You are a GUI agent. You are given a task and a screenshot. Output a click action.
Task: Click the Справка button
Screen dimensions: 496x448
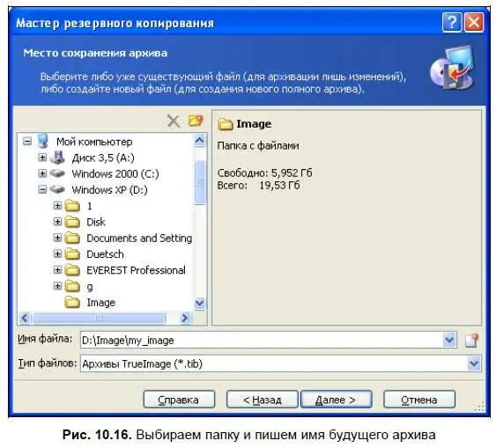point(179,400)
